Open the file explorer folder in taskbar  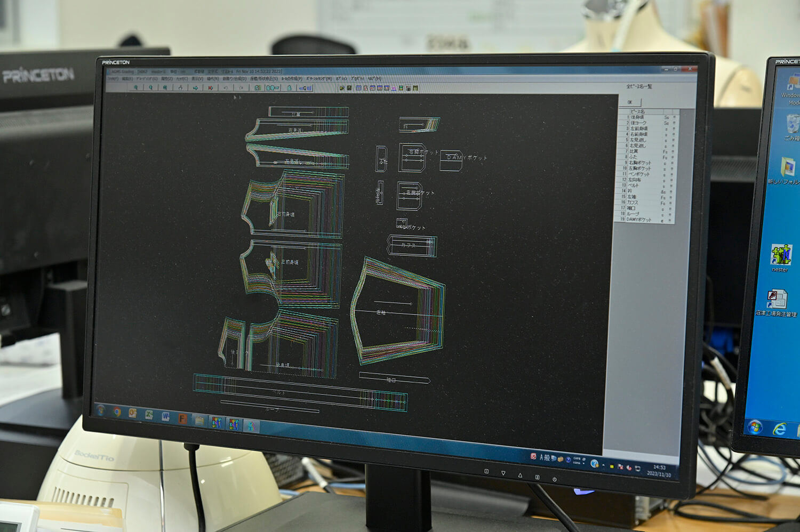(199, 421)
